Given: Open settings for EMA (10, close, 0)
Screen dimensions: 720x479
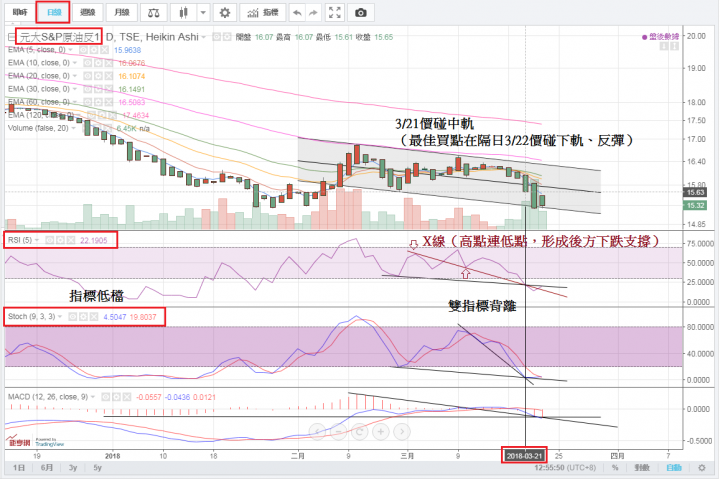Looking at the screenshot, I should pyautogui.click(x=98, y=63).
